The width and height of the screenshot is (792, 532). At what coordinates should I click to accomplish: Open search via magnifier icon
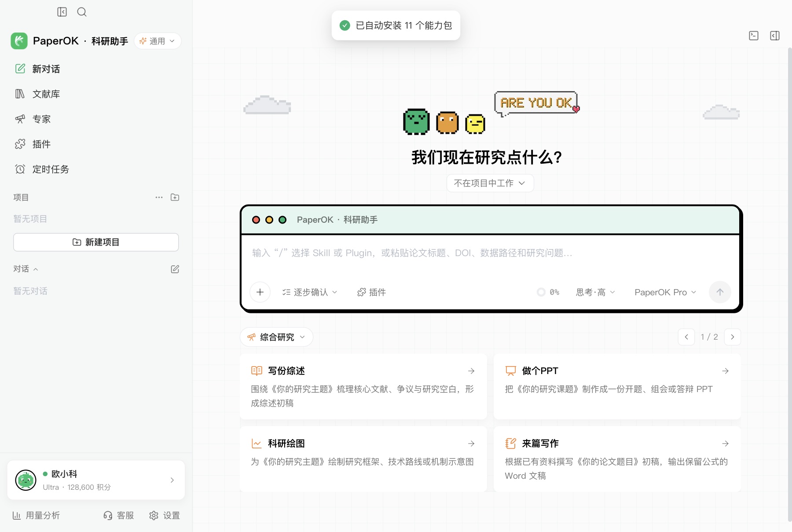pos(82,12)
